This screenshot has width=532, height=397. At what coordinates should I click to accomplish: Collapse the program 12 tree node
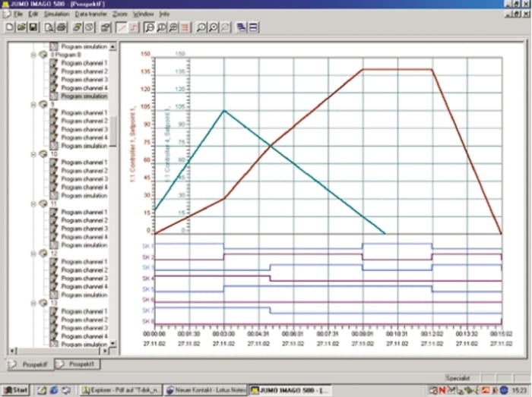pyautogui.click(x=33, y=254)
